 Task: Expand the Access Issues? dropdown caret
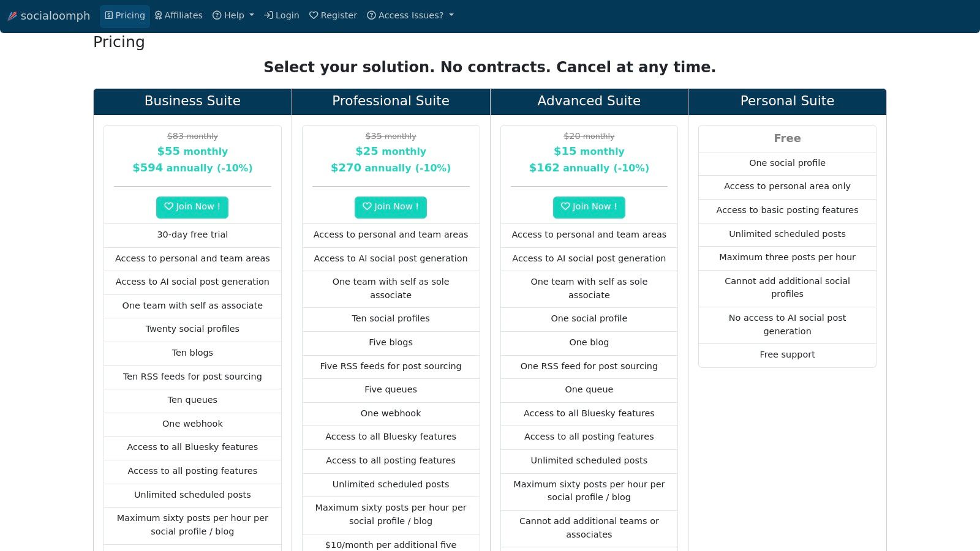pos(451,15)
